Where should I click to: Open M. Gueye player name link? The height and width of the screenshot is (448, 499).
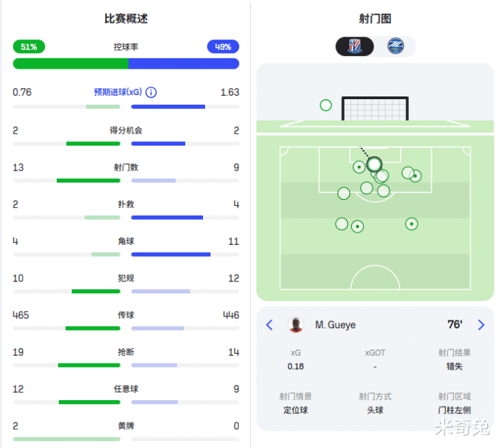tap(335, 325)
